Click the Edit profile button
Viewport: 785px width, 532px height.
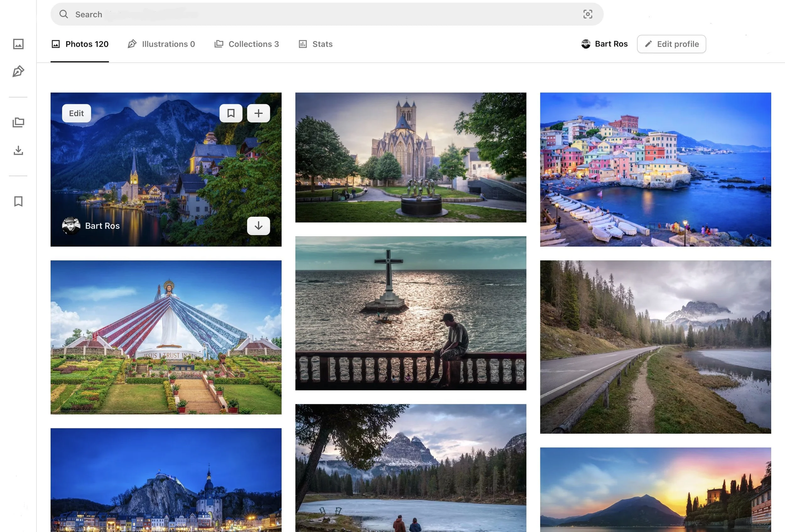click(671, 44)
